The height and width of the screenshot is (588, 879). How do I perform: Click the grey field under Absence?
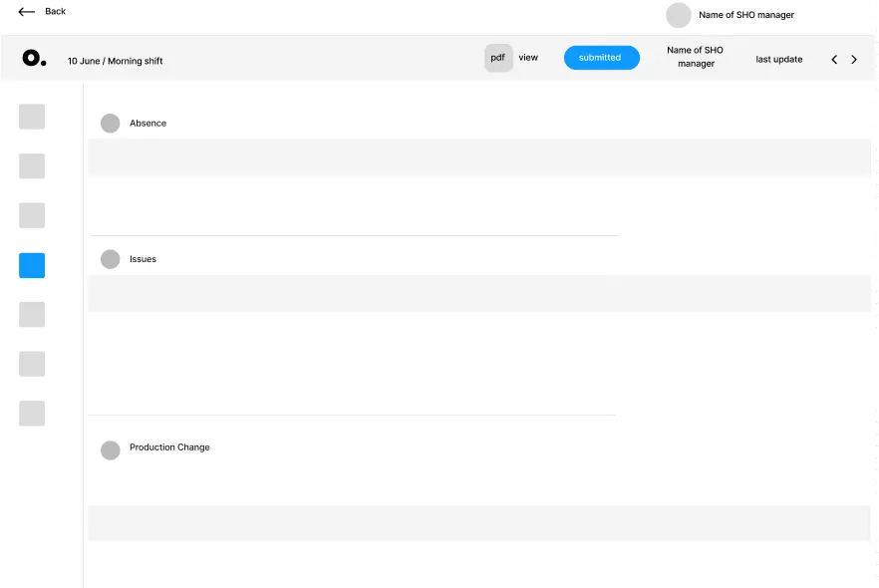point(479,157)
